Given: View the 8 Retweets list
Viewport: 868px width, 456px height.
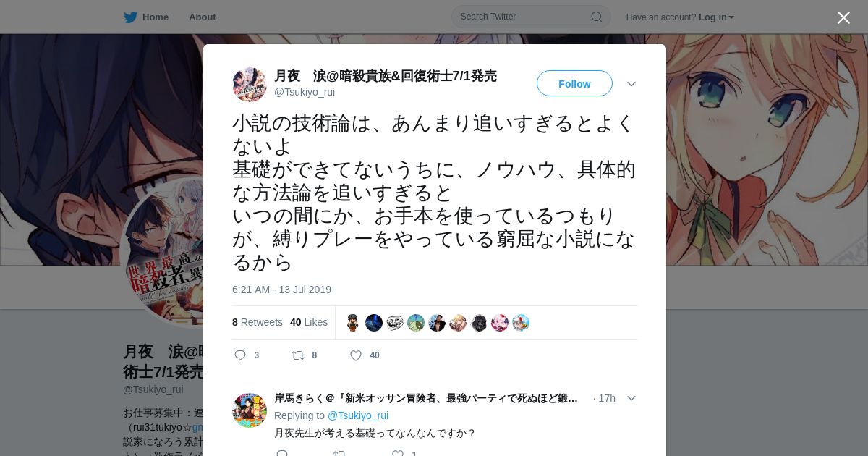Looking at the screenshot, I should click(x=258, y=322).
